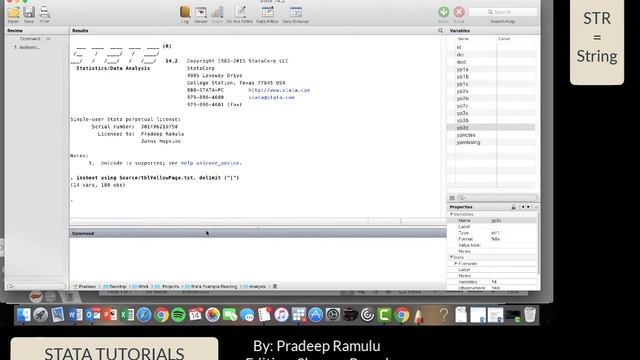The height and width of the screenshot is (360, 640).
Task: Collapse the Variables section in Properties
Action: (451, 214)
